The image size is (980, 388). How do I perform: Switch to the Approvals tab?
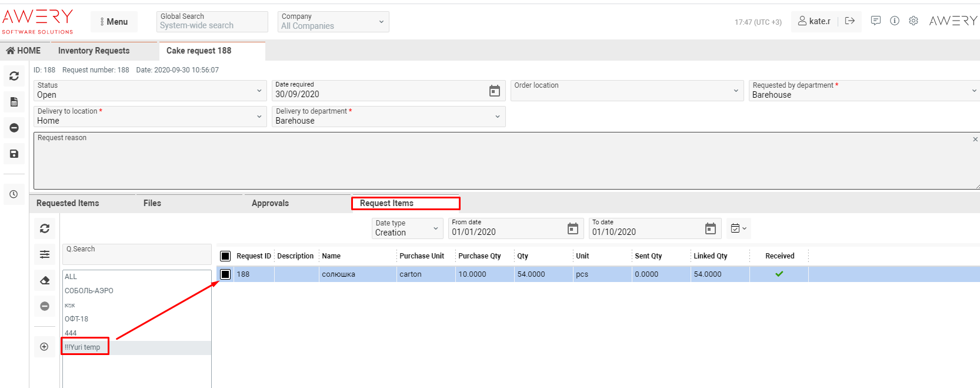(270, 203)
